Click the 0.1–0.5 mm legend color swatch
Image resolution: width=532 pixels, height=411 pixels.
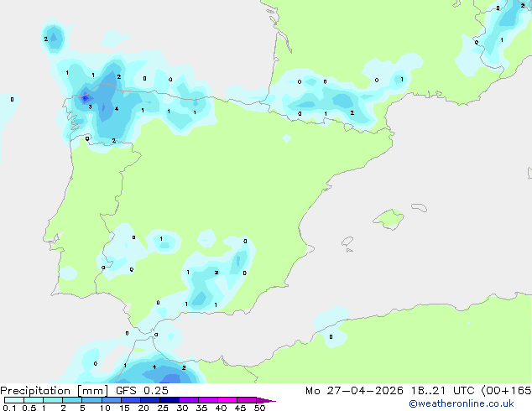14,400
